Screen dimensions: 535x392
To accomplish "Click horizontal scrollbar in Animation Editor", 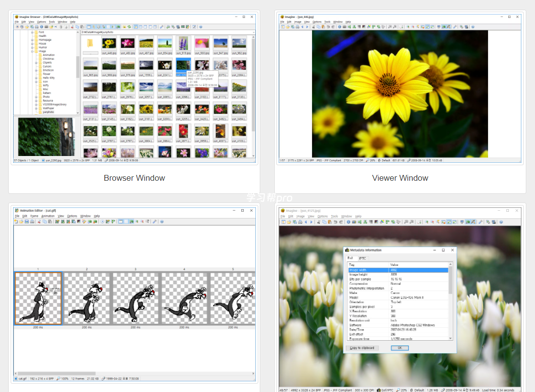I will coord(56,374).
